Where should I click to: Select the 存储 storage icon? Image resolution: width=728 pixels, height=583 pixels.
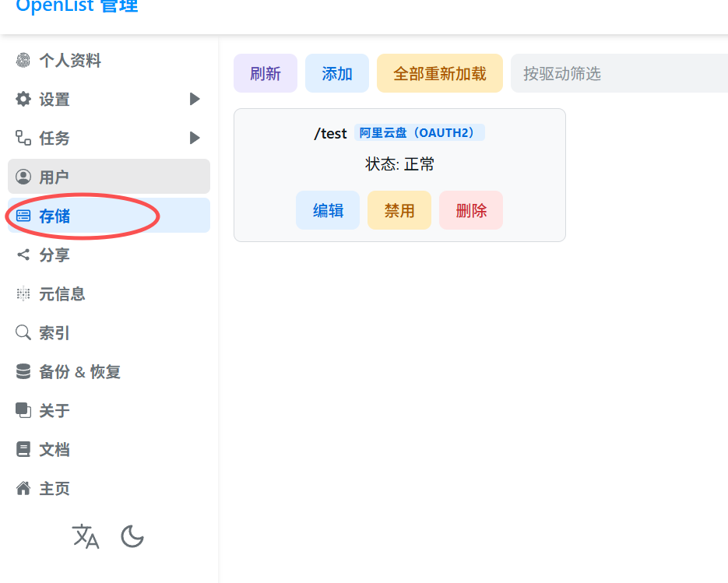[23, 216]
